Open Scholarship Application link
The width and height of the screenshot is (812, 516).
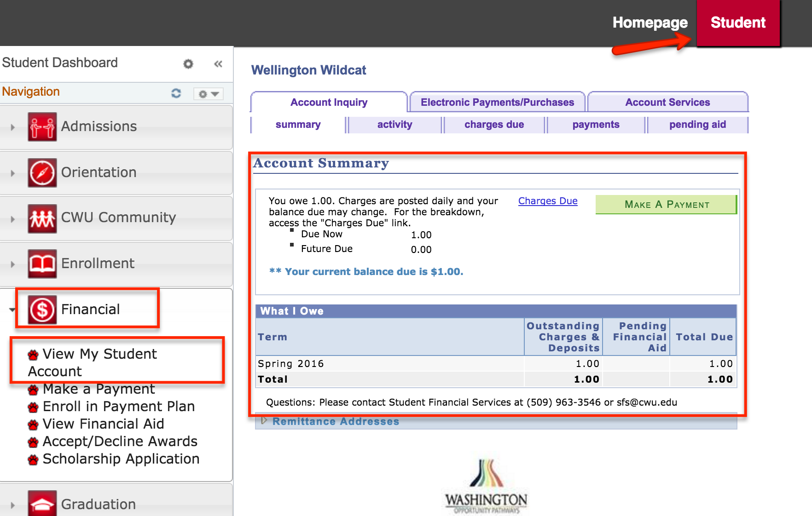(121, 459)
